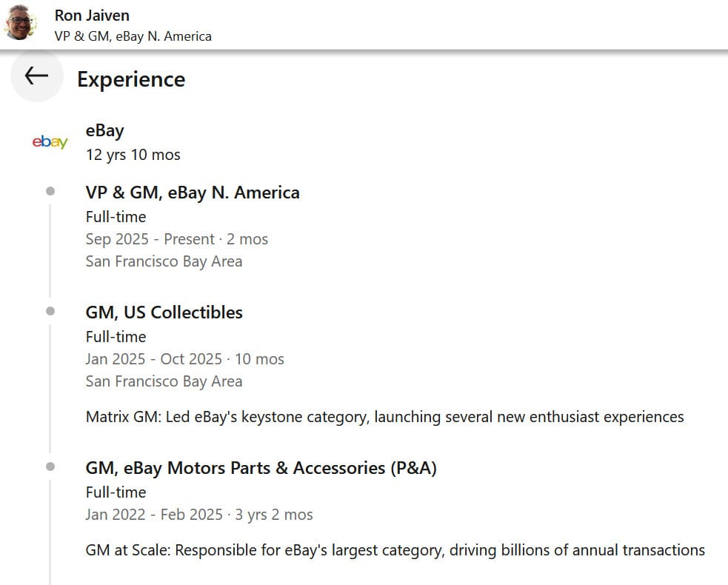The height and width of the screenshot is (585, 728).
Task: Click the timeline dot beside VP & GM role
Action: [x=50, y=191]
